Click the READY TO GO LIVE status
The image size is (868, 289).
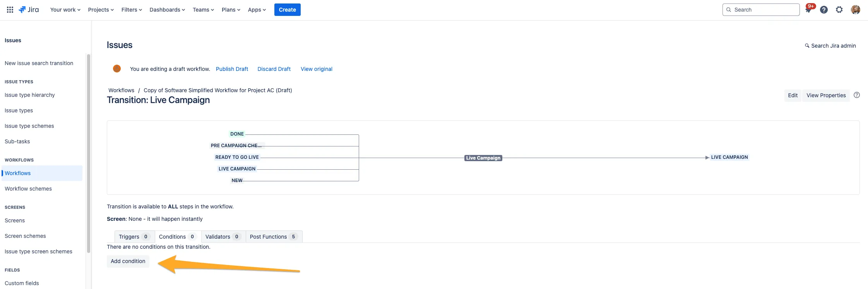(237, 157)
